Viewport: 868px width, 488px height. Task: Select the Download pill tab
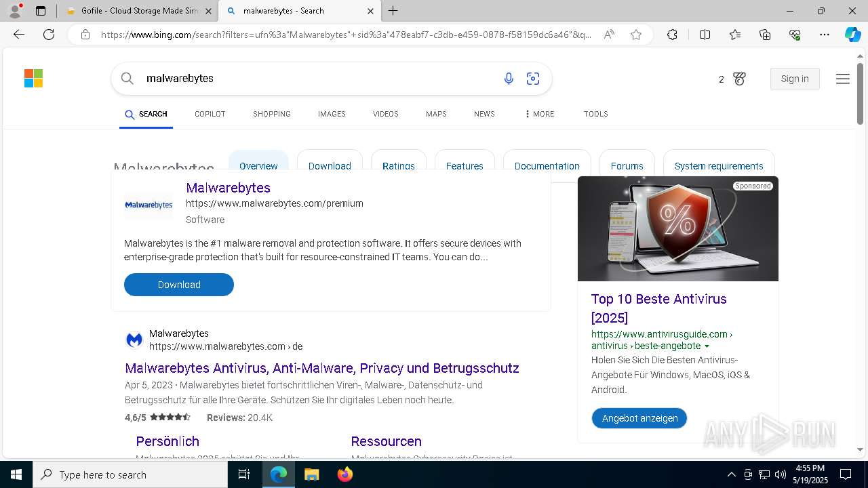[330, 162]
